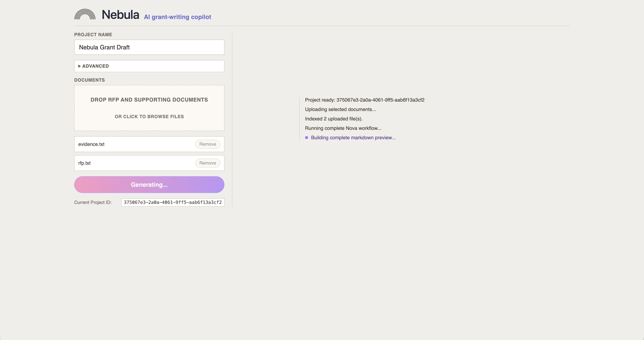Click the 'AI grant-writing copilot' tagline
The height and width of the screenshot is (340, 644).
pos(178,17)
